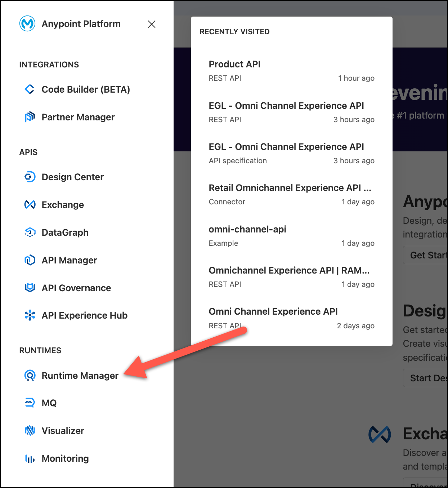Click the Design Center icon
Image resolution: width=448 pixels, height=488 pixels.
coord(30,177)
